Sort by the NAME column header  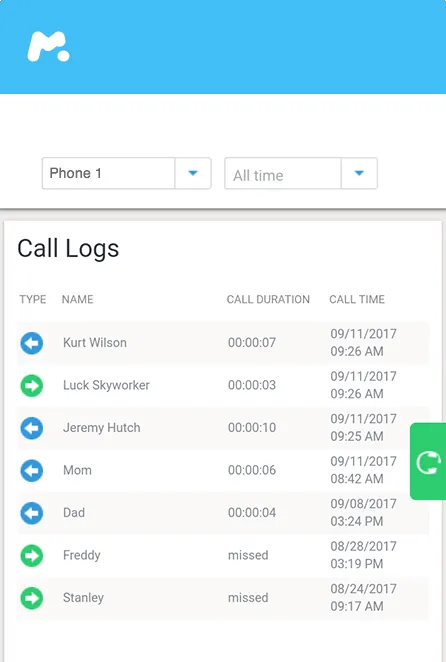77,299
